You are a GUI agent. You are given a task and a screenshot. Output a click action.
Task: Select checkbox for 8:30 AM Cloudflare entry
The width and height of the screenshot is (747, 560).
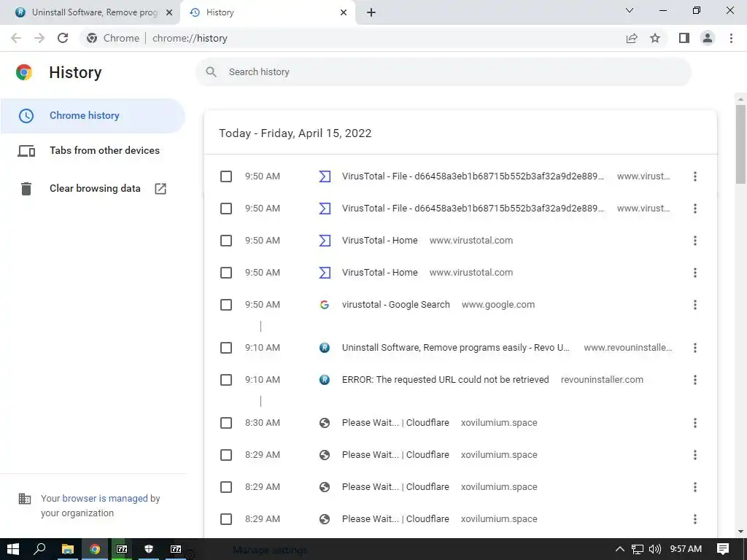coord(226,423)
